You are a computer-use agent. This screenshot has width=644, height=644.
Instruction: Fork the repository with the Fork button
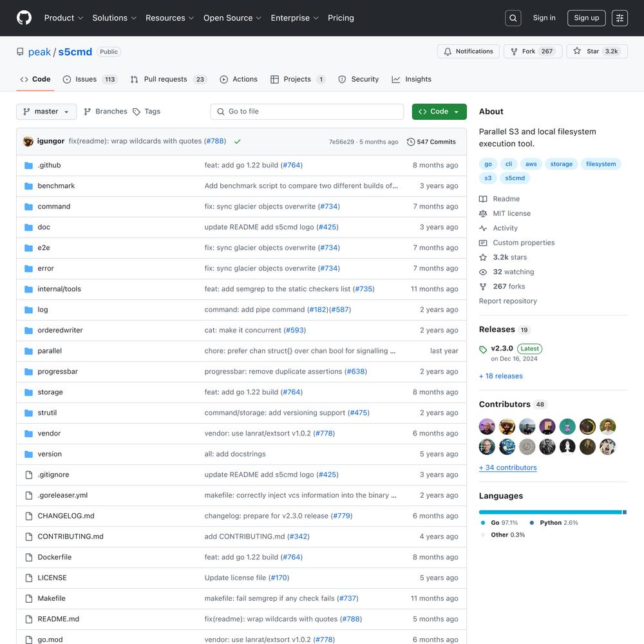click(533, 52)
